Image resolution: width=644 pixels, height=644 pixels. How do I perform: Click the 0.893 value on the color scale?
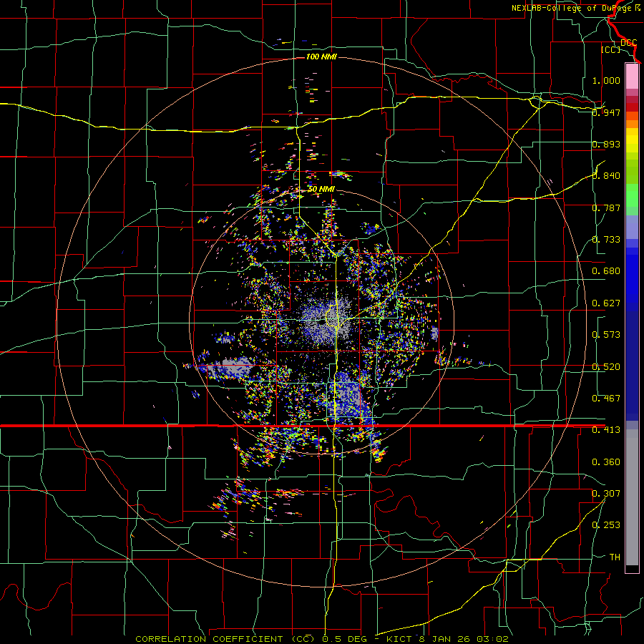[606, 144]
